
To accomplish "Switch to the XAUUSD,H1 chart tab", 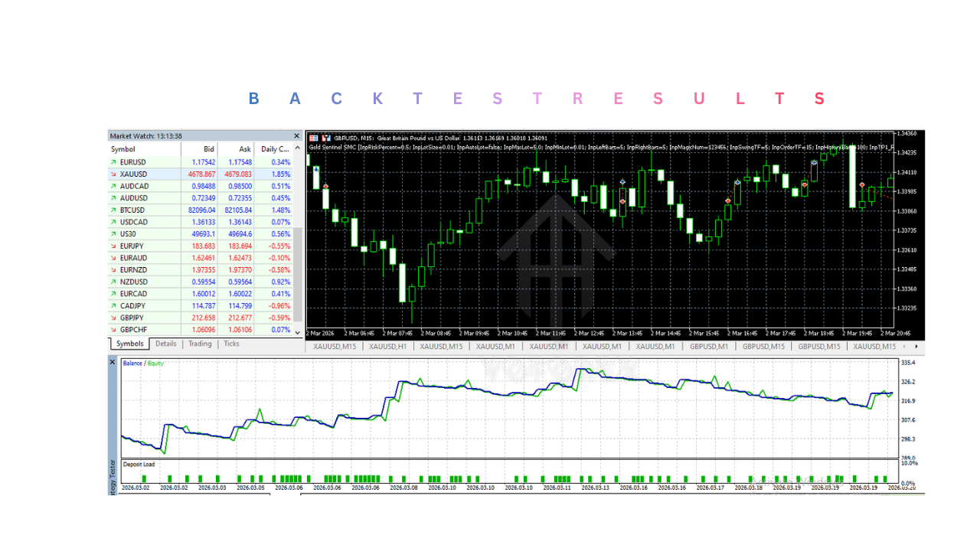I will (x=387, y=347).
